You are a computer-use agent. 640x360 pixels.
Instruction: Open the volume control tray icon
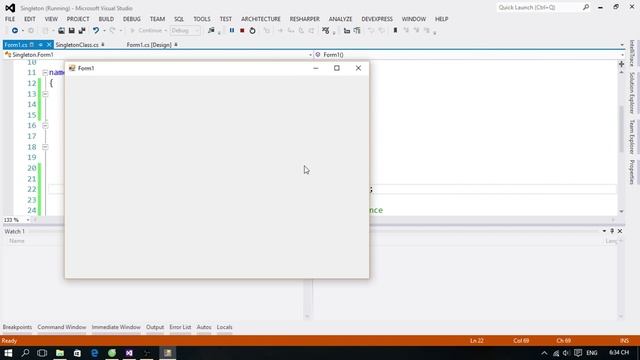[x=566, y=353]
